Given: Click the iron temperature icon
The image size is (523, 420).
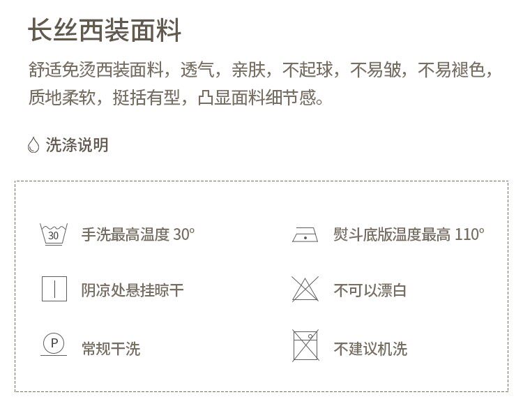Looking at the screenshot, I should pyautogui.click(x=305, y=234).
